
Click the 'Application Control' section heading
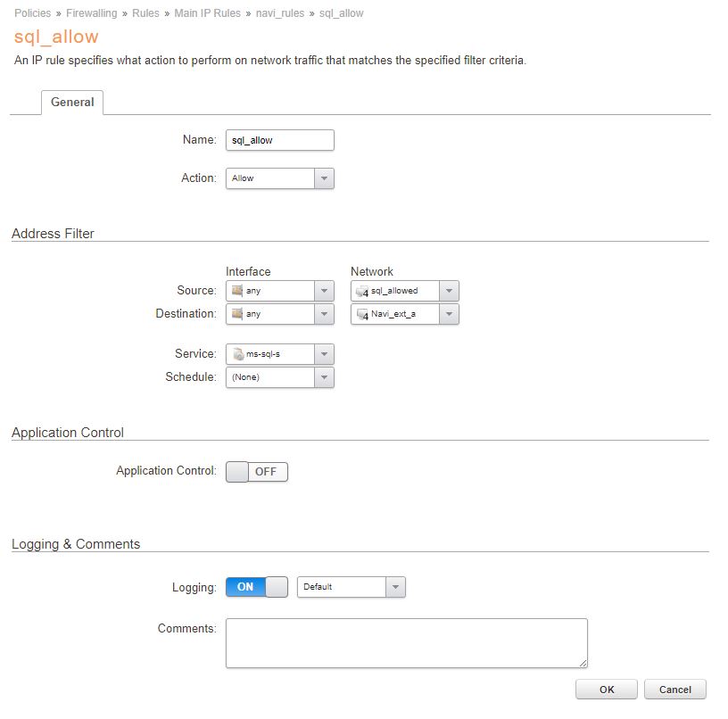(x=68, y=433)
